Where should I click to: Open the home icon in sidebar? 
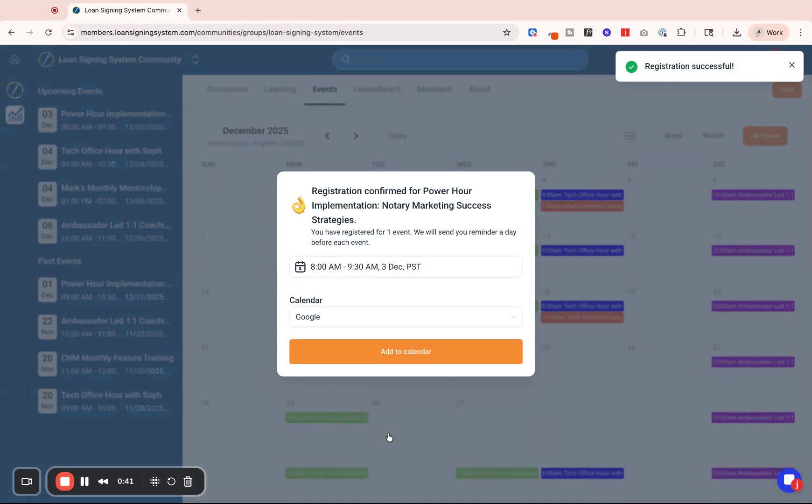15,59
